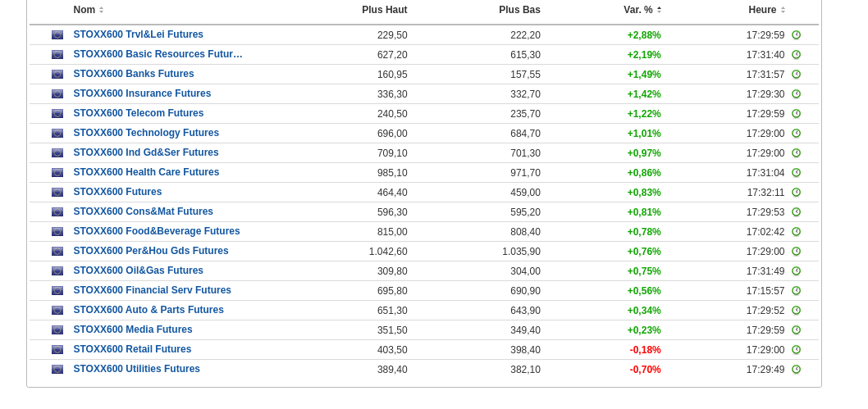Open the STOXX600 Auto & Parts Futures link
This screenshot has width=868, height=409.
[x=148, y=311]
